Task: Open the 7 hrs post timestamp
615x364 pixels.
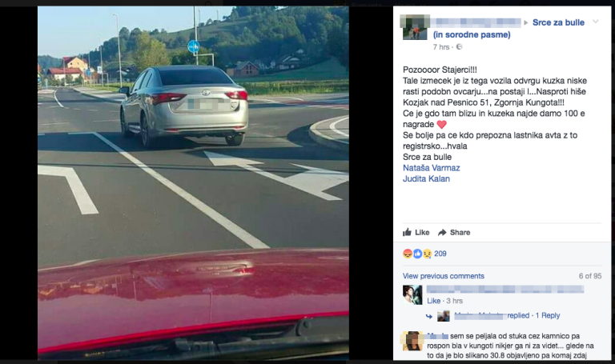Action: pyautogui.click(x=441, y=47)
